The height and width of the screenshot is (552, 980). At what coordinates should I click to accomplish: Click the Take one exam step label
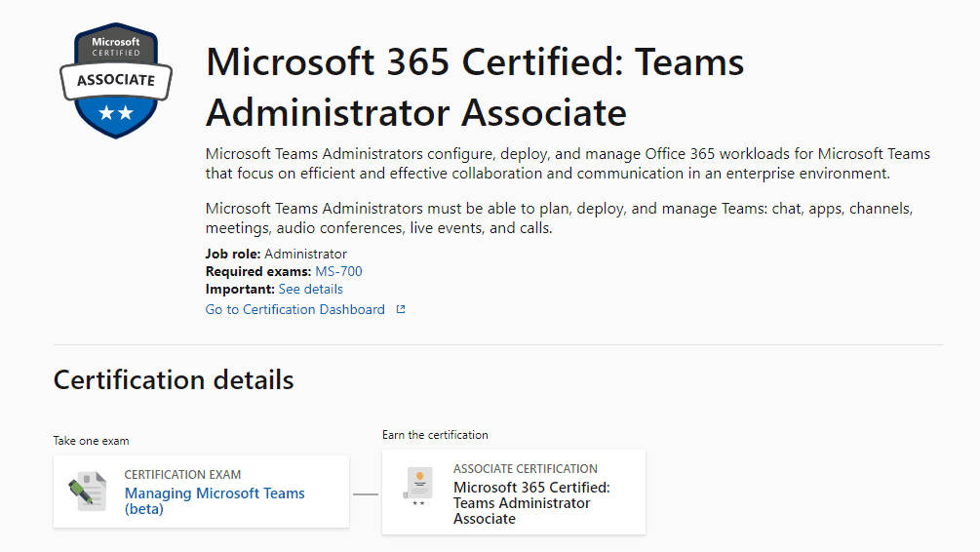(x=91, y=441)
